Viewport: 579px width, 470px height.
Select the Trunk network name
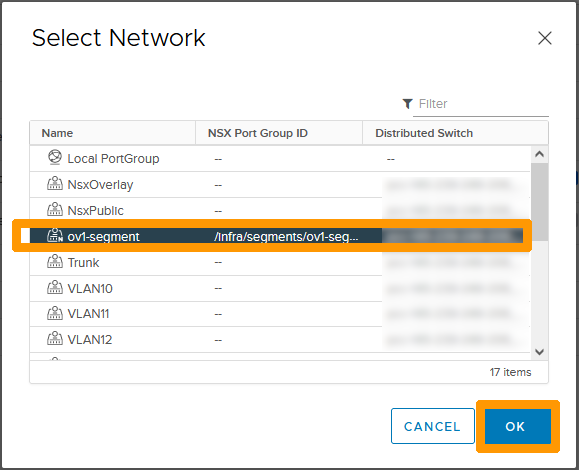(x=83, y=263)
